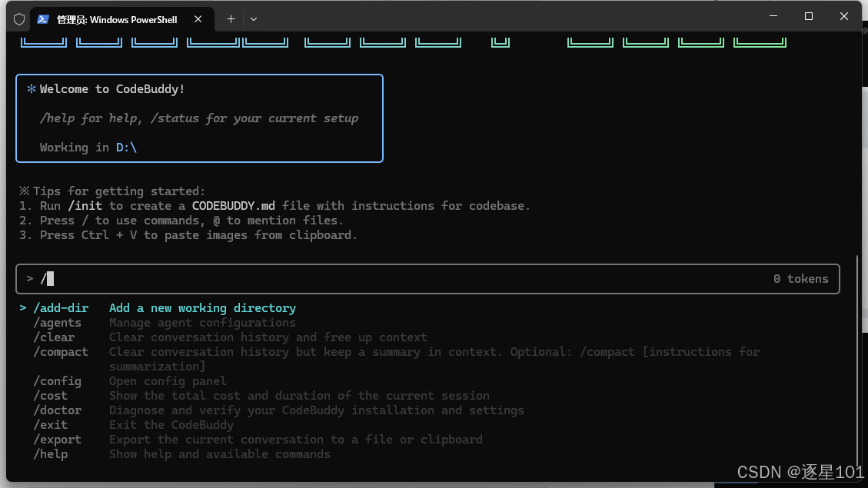Screen dimensions: 868x488
Task: Open the tab dropdown chevron menu
Action: tap(253, 18)
